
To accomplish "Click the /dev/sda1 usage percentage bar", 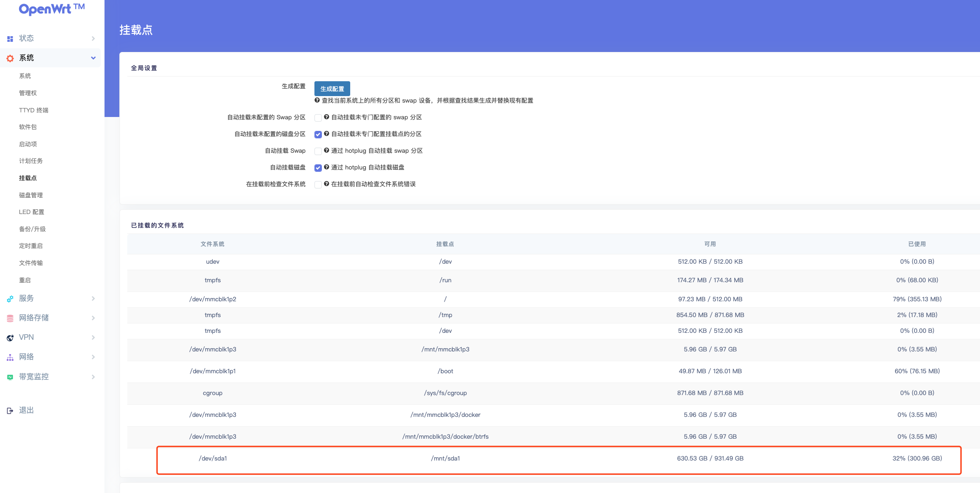I will [x=917, y=458].
